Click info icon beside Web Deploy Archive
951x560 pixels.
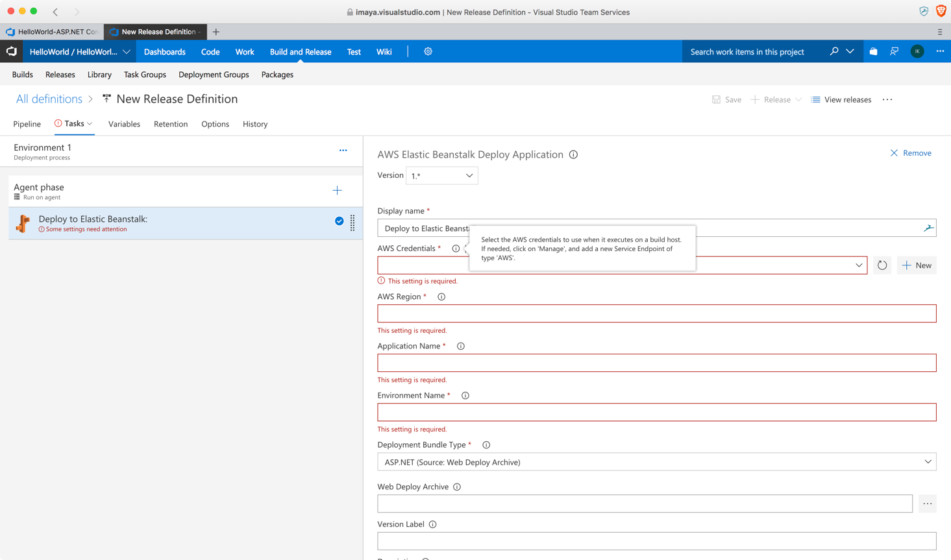(x=457, y=487)
